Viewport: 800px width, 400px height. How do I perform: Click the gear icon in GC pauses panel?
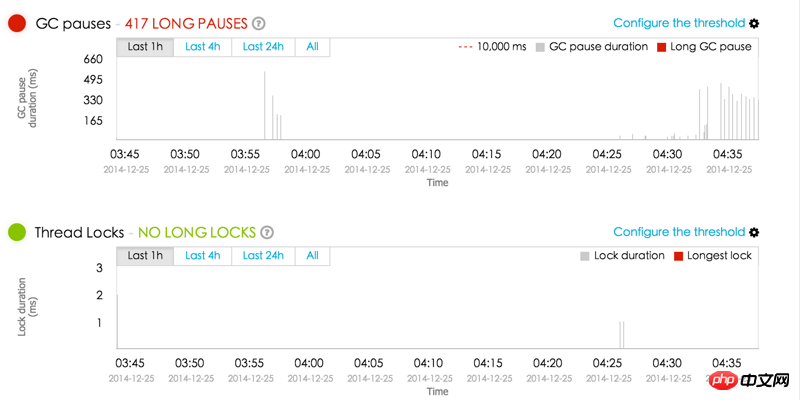pyautogui.click(x=754, y=23)
